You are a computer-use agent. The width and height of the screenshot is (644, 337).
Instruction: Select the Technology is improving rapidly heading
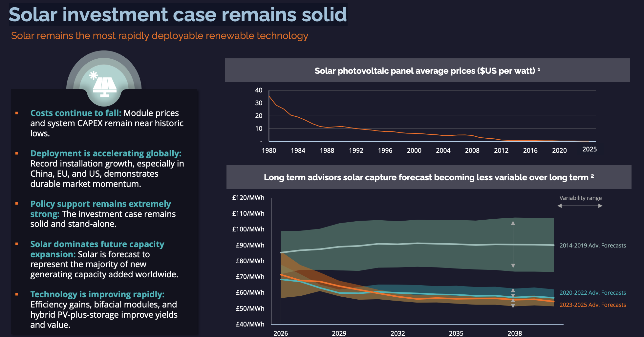pos(97,294)
